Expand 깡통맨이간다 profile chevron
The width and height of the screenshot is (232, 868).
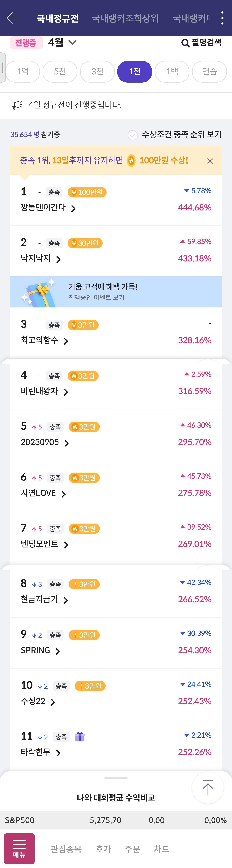[73, 209]
